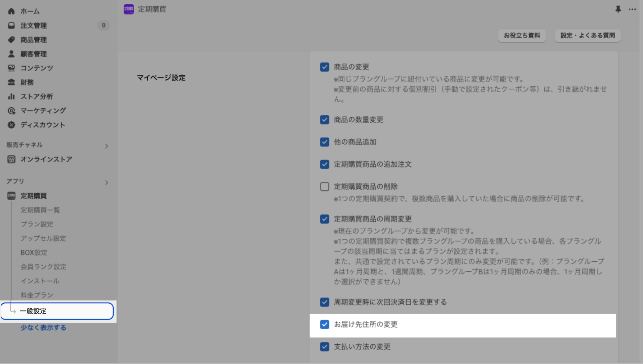This screenshot has width=644, height=364.
Task: Click the Home icon in sidebar
Action: 12,11
